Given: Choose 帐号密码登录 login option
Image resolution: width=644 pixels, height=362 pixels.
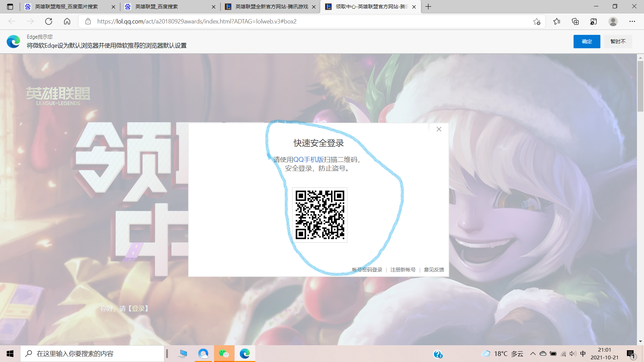Looking at the screenshot, I should pos(367,270).
